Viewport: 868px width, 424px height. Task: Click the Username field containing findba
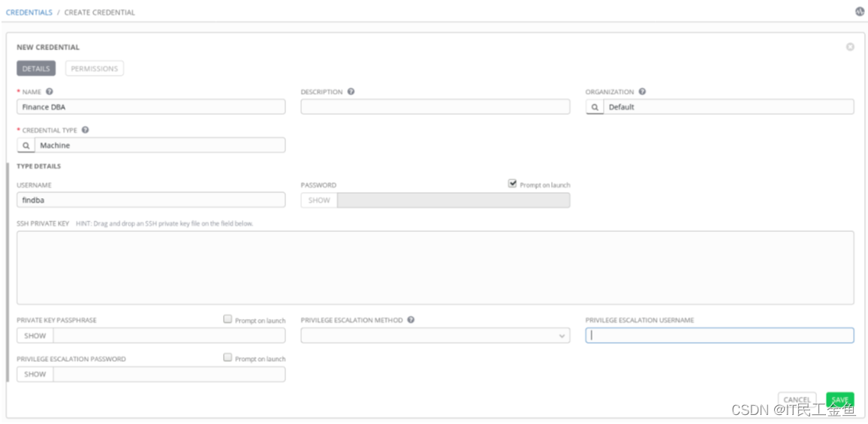151,200
